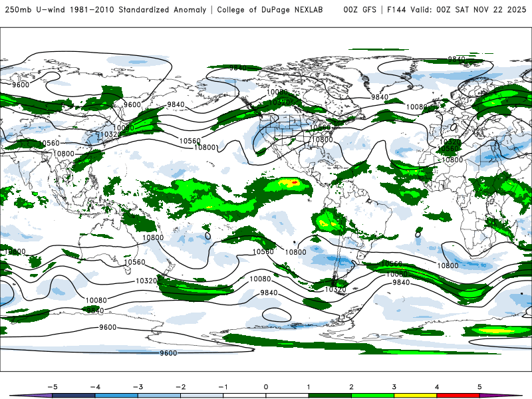The width and height of the screenshot is (532, 399).
Task: Click the dark green 1-to-2 colorbar segment
Action: 330,396
